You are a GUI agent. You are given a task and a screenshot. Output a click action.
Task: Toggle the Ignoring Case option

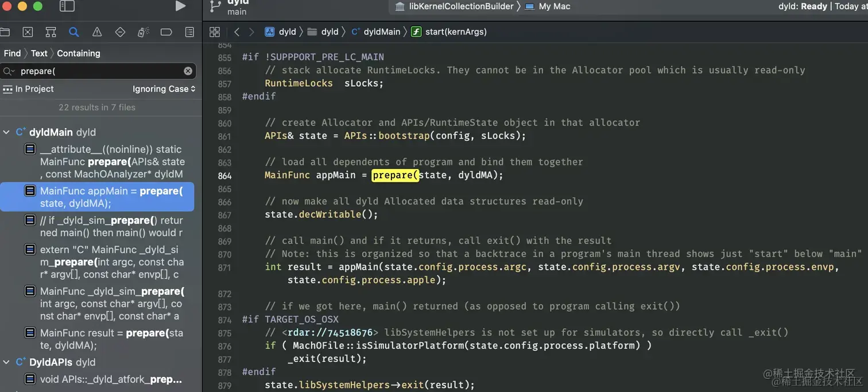pyautogui.click(x=164, y=89)
